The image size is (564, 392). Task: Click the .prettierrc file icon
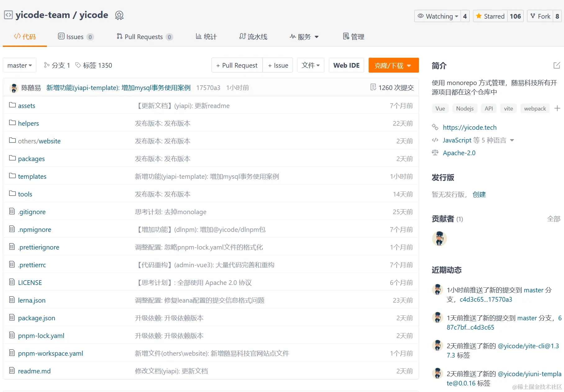12,264
